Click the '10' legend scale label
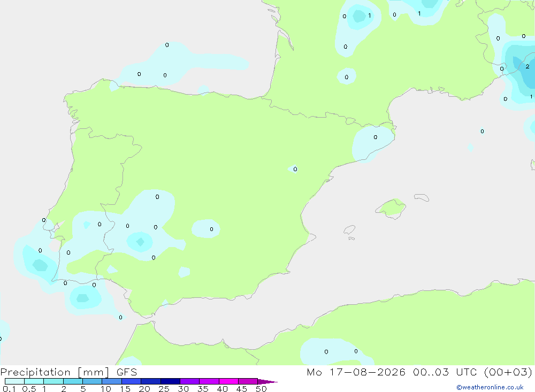 coord(106,389)
